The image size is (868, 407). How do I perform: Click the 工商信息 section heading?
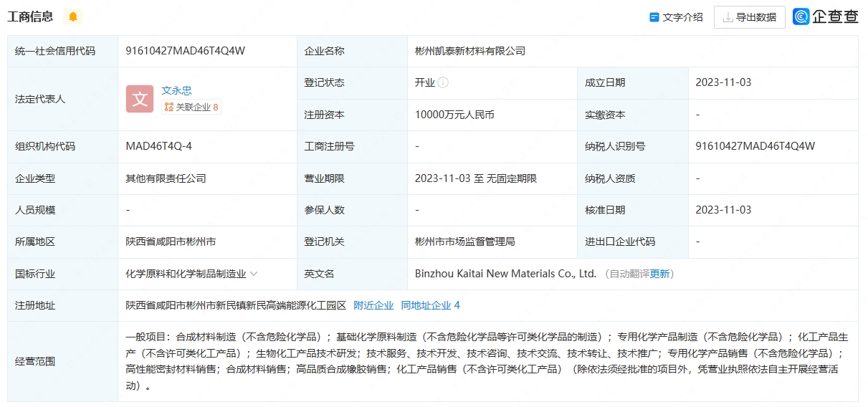pyautogui.click(x=30, y=16)
